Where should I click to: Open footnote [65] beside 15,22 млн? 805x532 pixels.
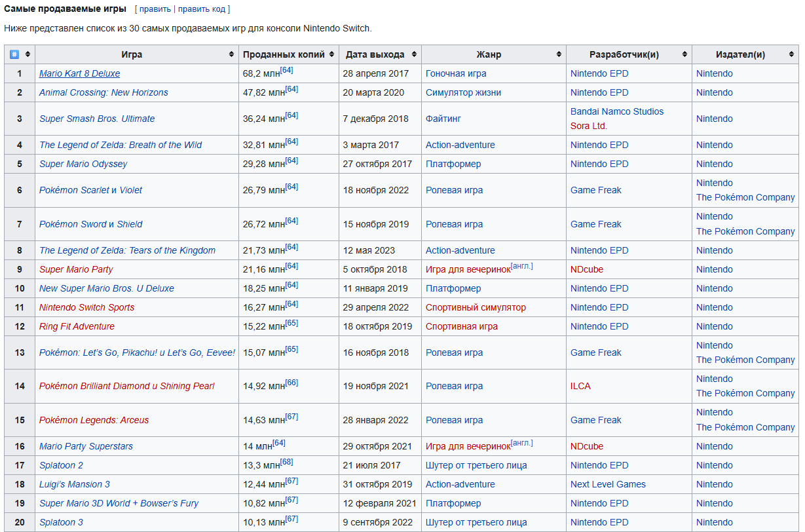[x=291, y=323]
